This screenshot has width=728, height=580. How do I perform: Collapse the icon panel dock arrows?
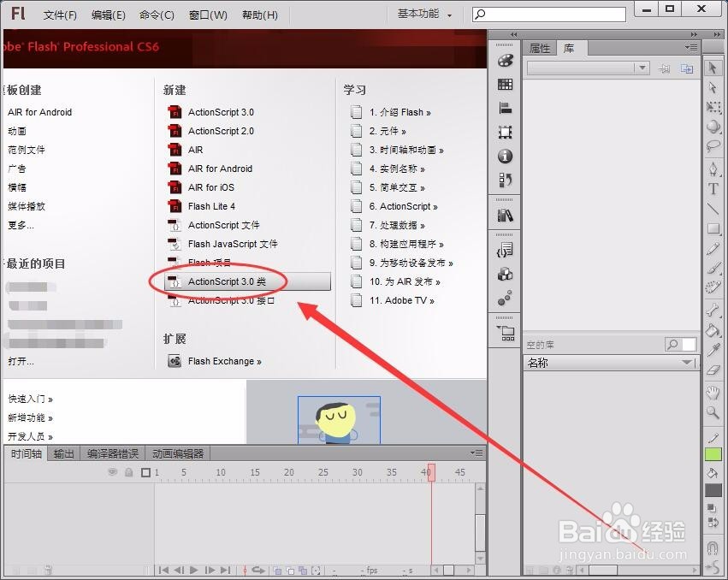pos(513,34)
